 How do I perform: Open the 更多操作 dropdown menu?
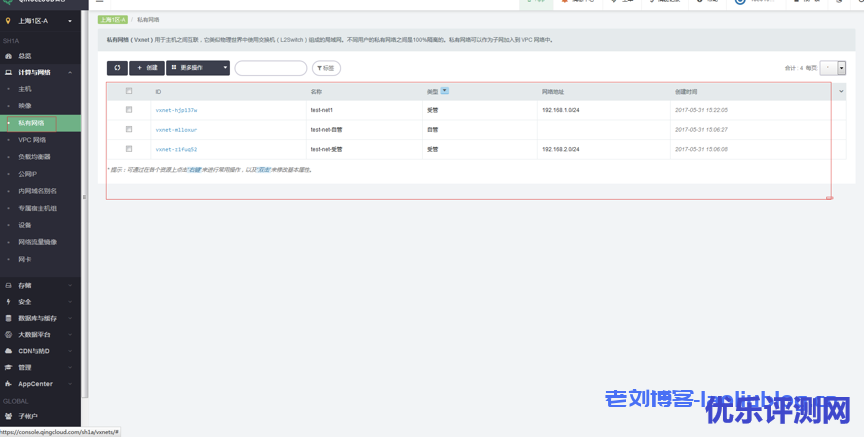198,68
